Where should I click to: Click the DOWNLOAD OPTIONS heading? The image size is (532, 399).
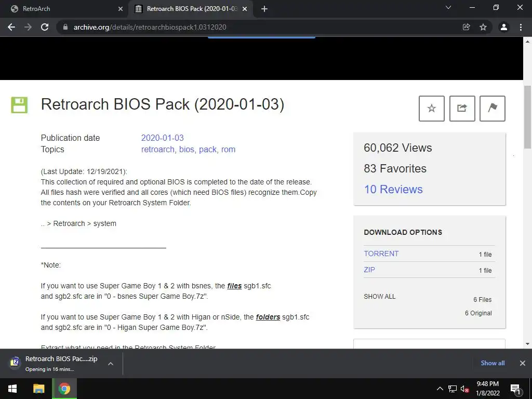403,232
